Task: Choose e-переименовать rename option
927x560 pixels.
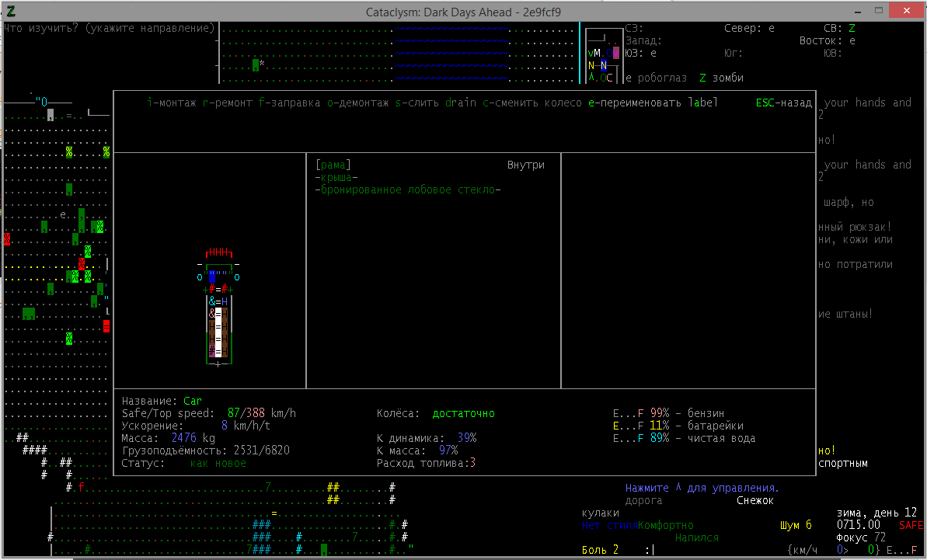Action: [x=635, y=103]
